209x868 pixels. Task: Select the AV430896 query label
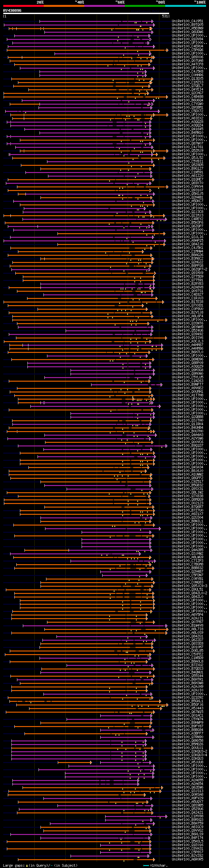pyautogui.click(x=12, y=10)
